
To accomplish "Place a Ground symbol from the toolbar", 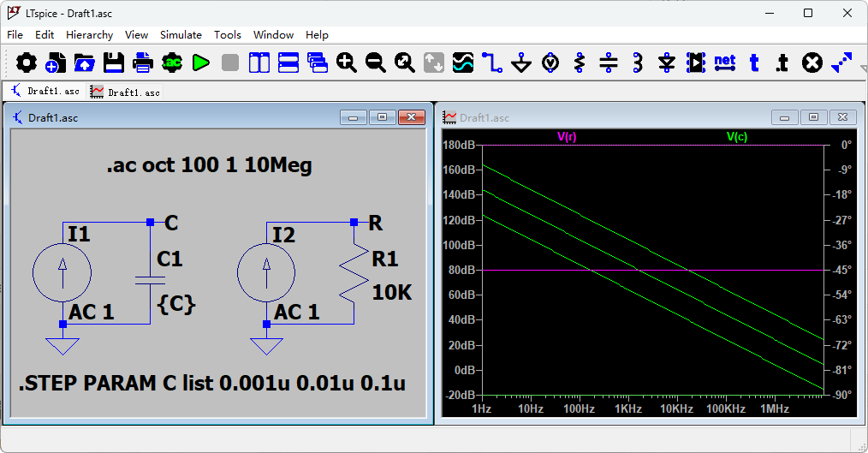I will [521, 63].
